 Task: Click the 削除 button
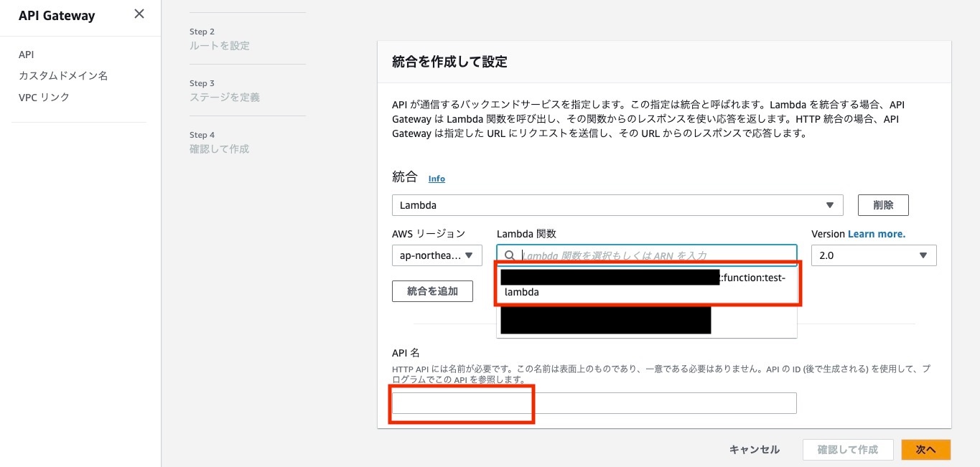tap(883, 205)
